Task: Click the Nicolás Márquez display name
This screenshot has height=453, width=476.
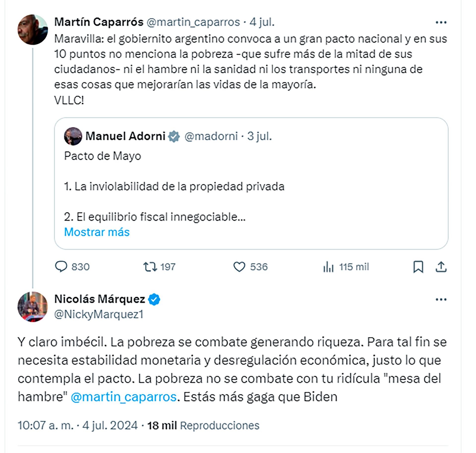Action: [99, 299]
